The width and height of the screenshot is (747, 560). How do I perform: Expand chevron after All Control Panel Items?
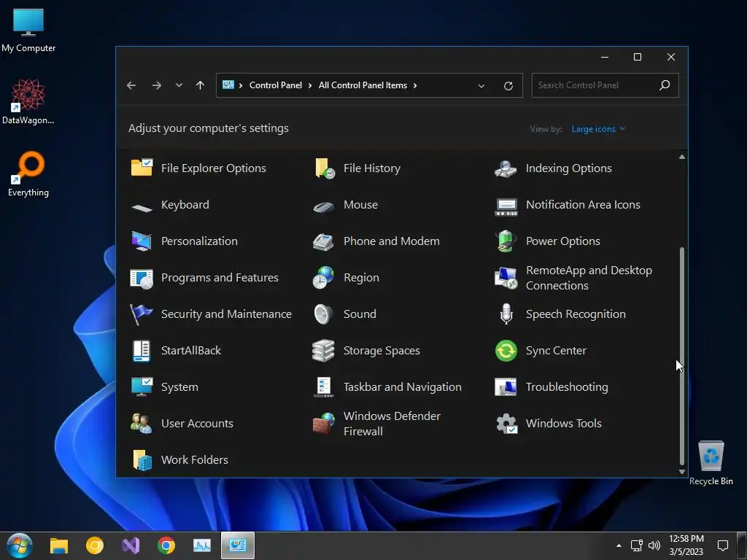click(415, 85)
